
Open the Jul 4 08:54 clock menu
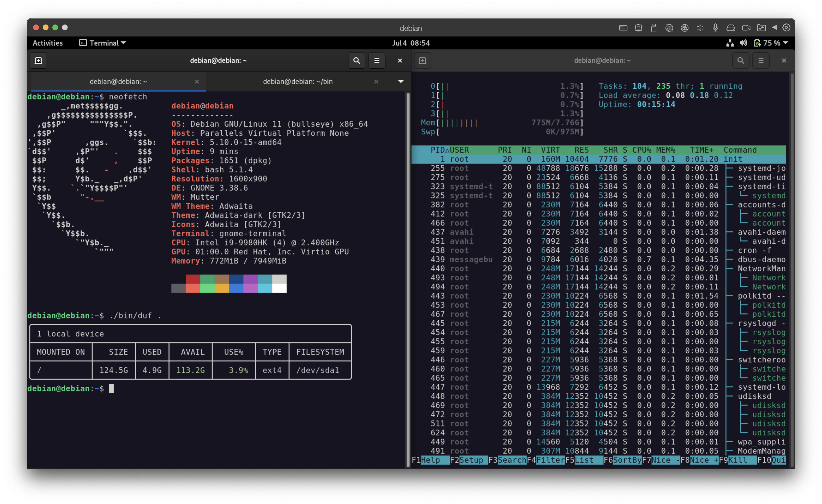tap(411, 43)
